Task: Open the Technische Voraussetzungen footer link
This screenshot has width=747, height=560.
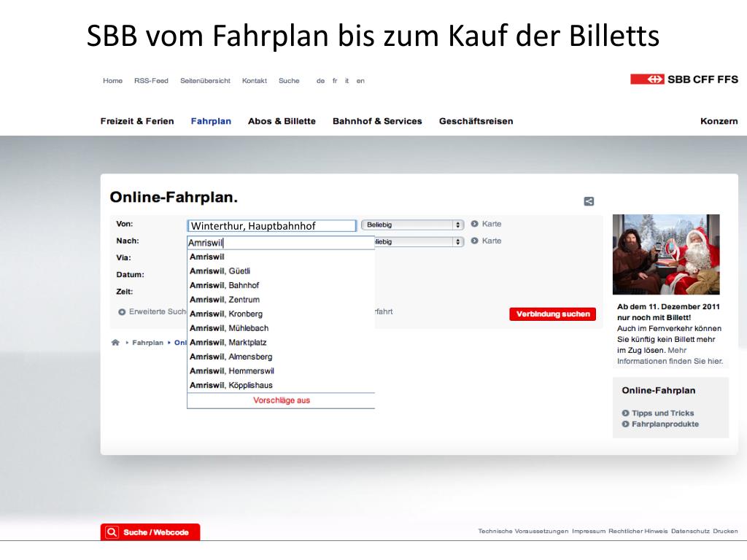Action: tap(523, 532)
